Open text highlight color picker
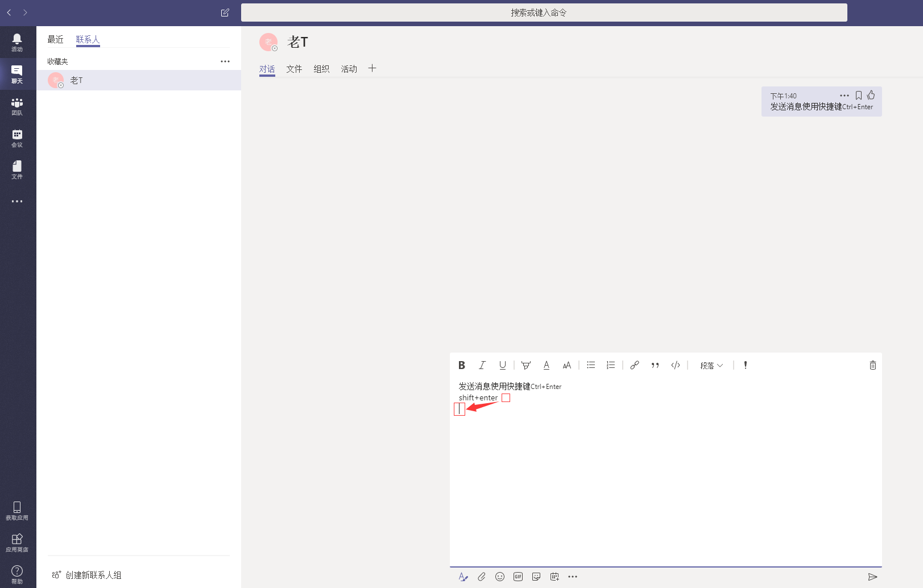The height and width of the screenshot is (588, 923). pos(526,365)
